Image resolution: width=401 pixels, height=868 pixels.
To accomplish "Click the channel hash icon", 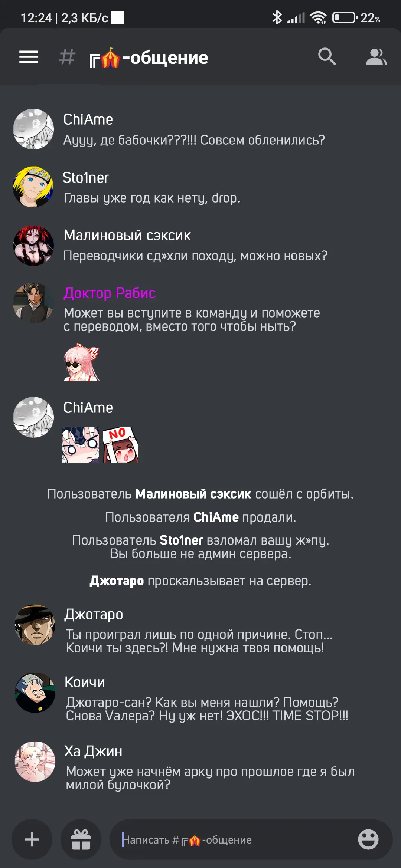I will pos(67,57).
